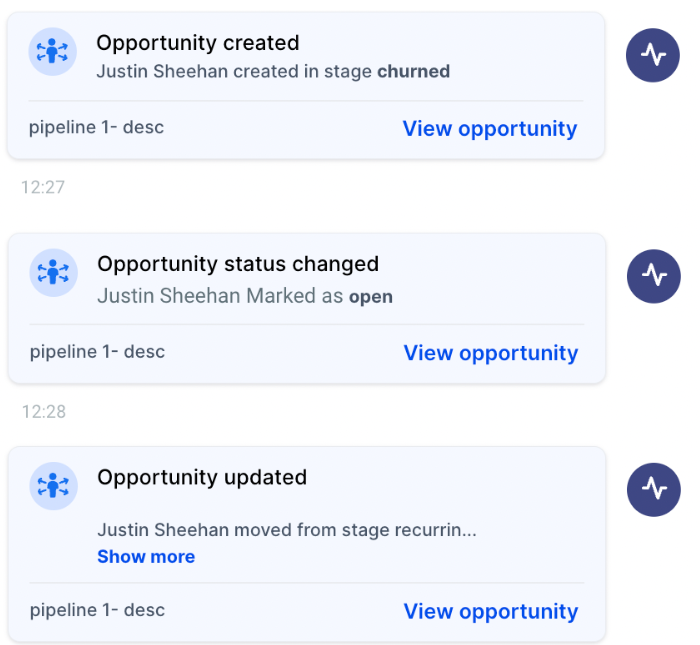Click the pipeline 1- desc label under Opportunity updated
Viewport: 700px width, 645px height.
pos(97,610)
